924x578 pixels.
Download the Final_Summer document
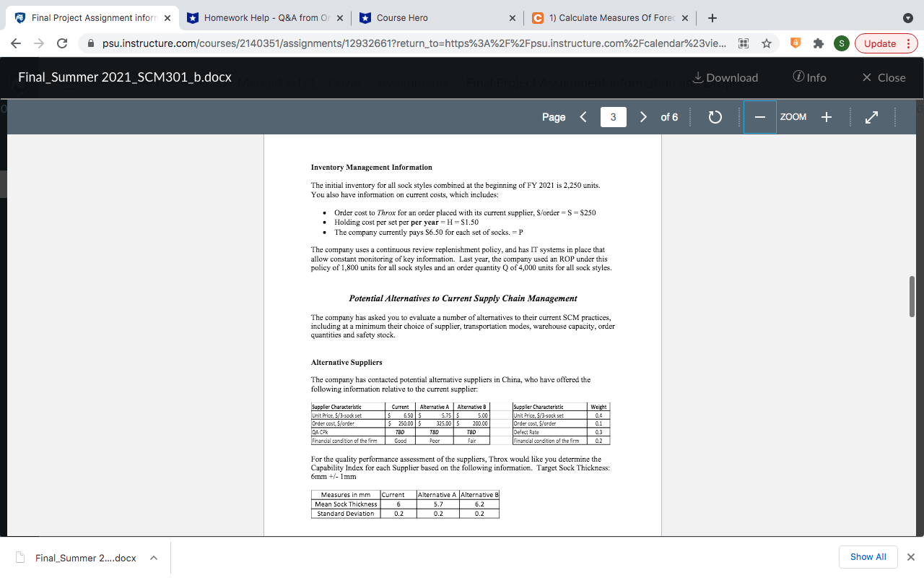724,77
